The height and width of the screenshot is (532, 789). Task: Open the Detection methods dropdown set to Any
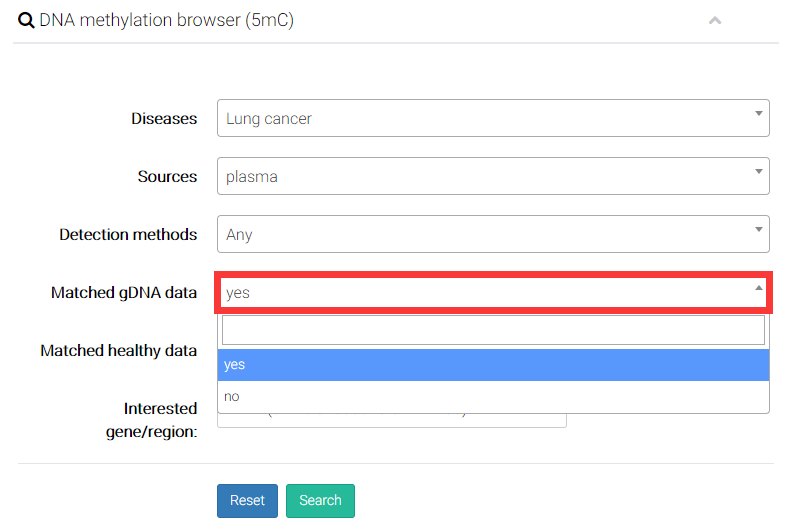[480, 234]
